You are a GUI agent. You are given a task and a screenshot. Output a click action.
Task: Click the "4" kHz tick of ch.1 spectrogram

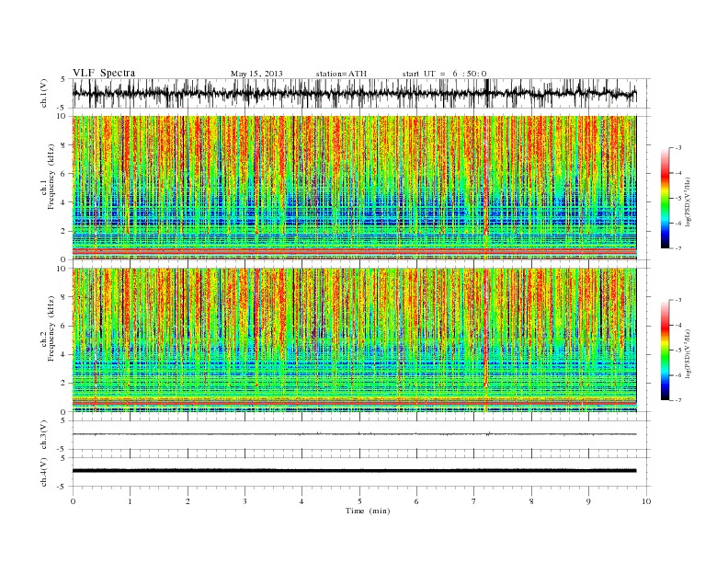64,202
